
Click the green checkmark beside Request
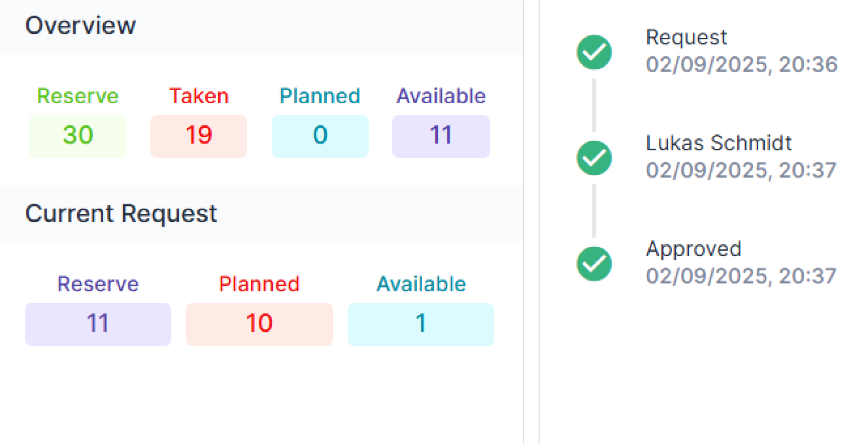594,52
